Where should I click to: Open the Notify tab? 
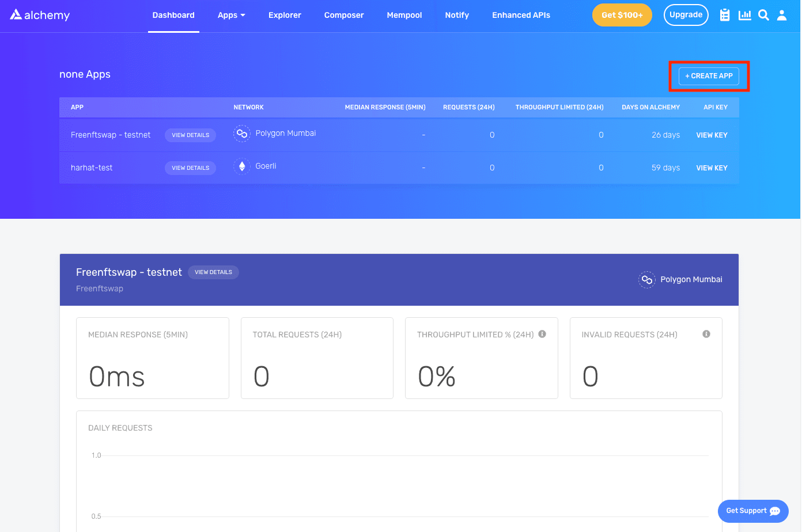tap(457, 15)
